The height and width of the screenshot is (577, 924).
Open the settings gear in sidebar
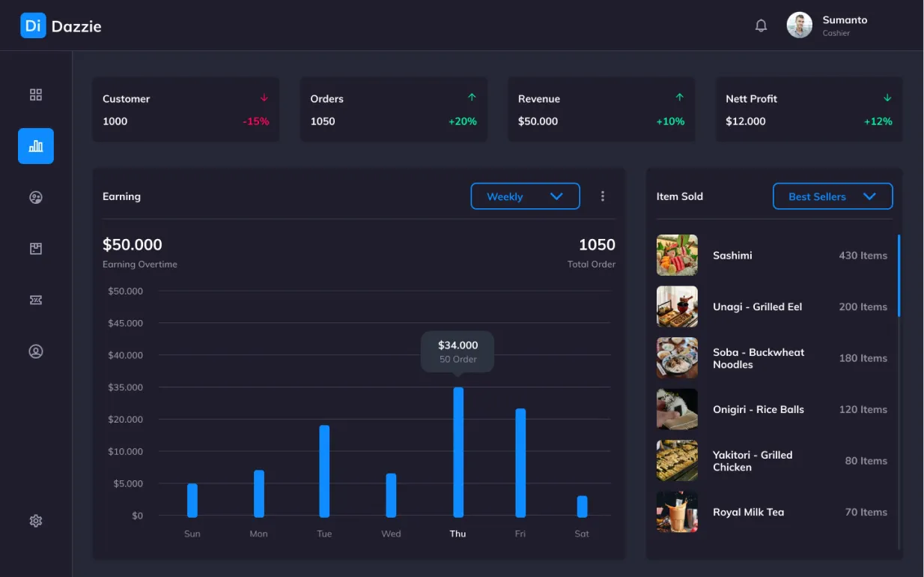coord(36,521)
